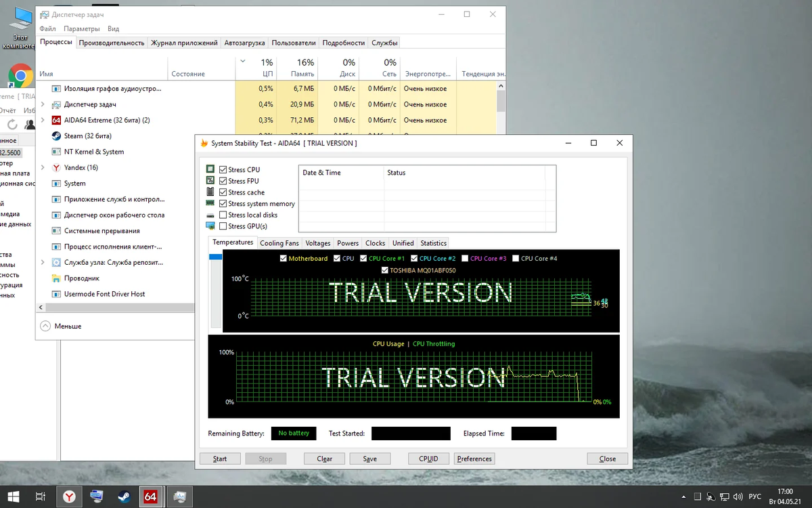Click the Clear button
The height and width of the screenshot is (508, 812).
(x=325, y=459)
